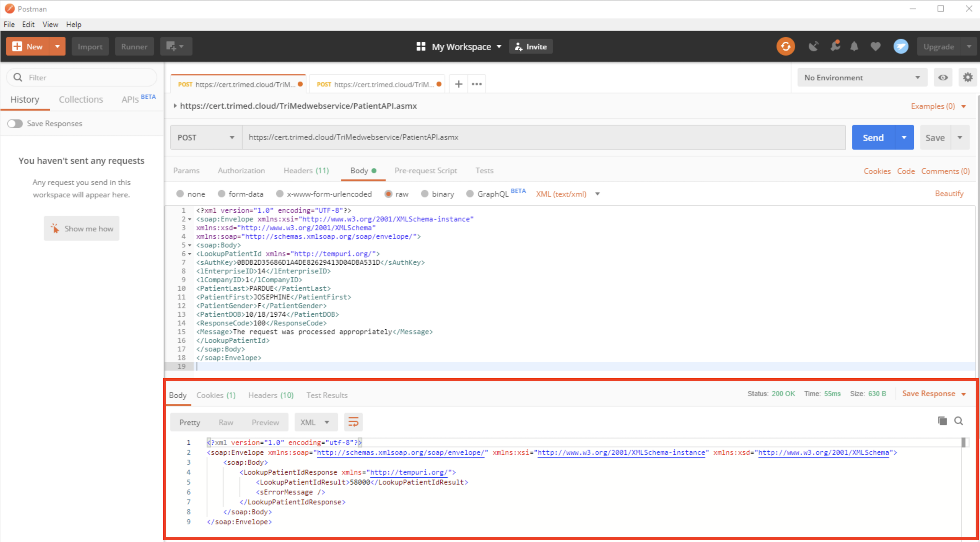Open the notifications bell icon
Screen dimensions: 980x542
click(854, 47)
